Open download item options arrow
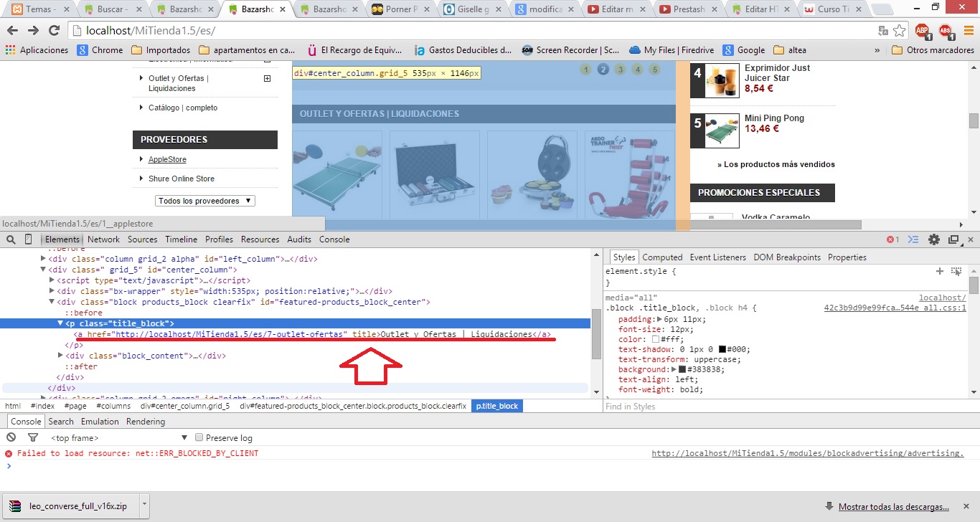This screenshot has width=980, height=522. point(144,506)
